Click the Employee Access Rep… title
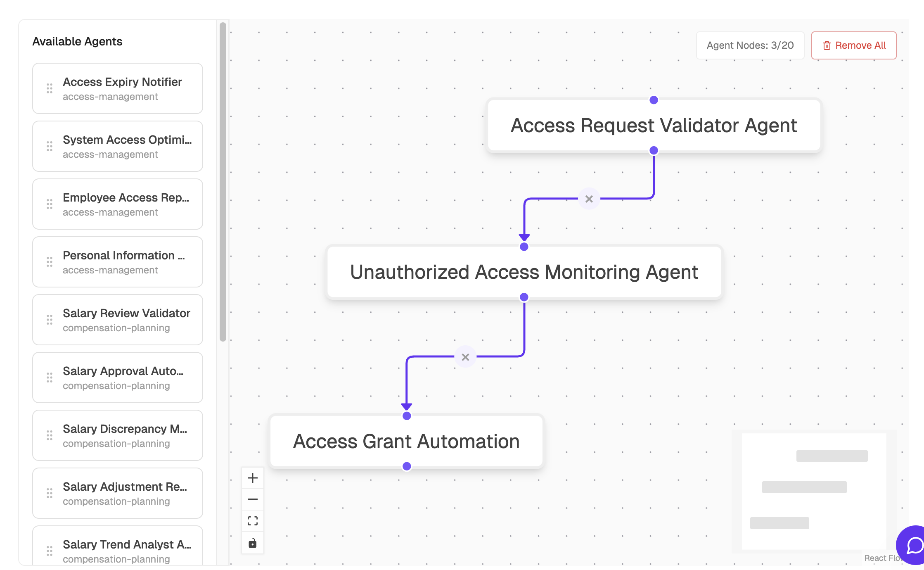The height and width of the screenshot is (570, 924). 126,197
